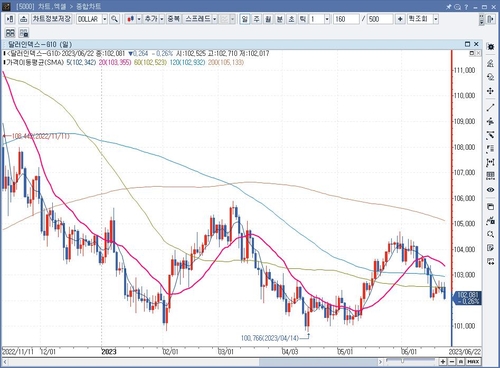Viewport: 500px width, 368px height.
Task: Click the left panel toggle icon at toolbar start
Action: click(10, 19)
